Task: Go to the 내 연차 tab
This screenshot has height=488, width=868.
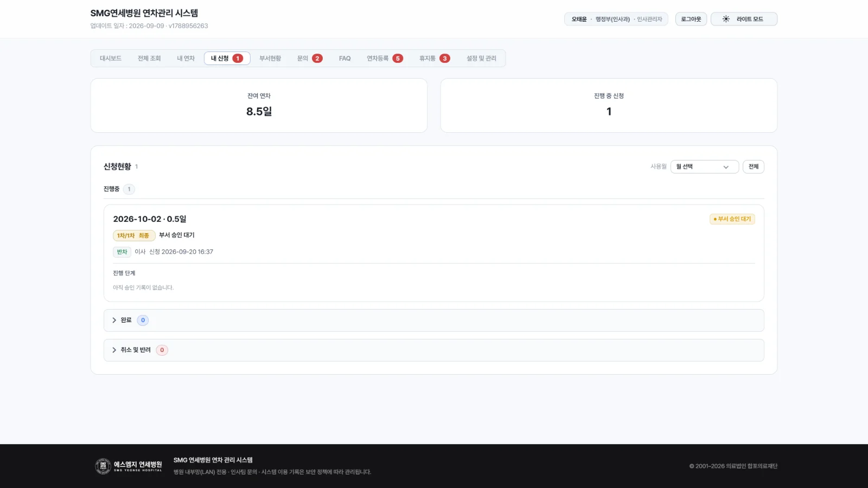Action: [186, 59]
